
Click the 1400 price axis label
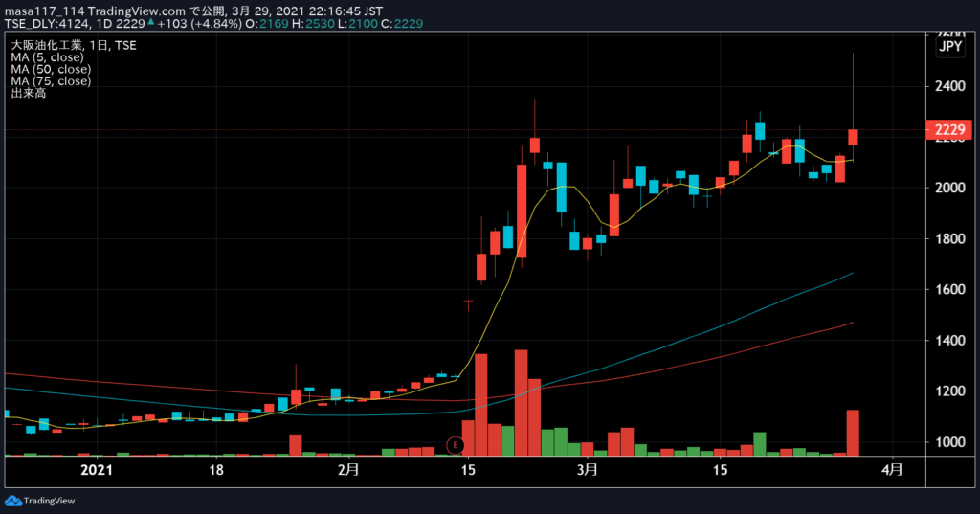tap(950, 341)
